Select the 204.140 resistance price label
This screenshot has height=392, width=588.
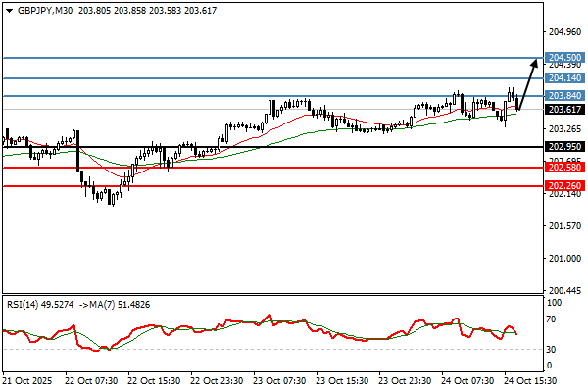[x=564, y=78]
